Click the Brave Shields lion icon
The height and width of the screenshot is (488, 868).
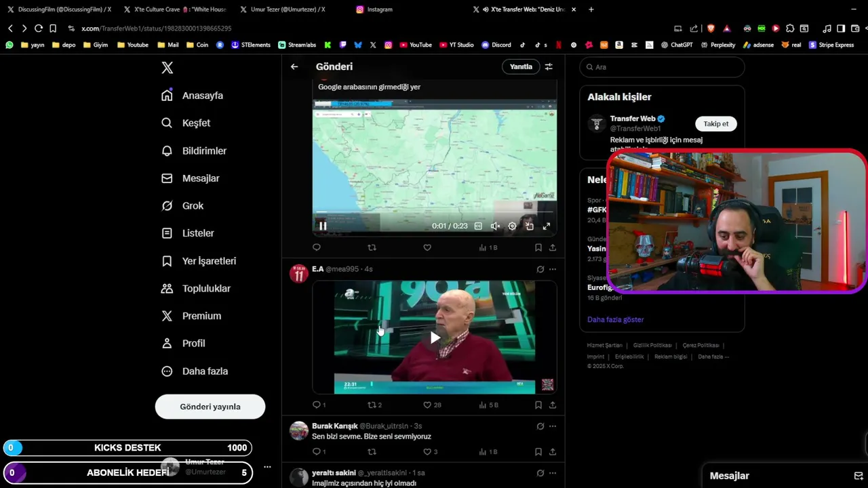click(x=711, y=28)
